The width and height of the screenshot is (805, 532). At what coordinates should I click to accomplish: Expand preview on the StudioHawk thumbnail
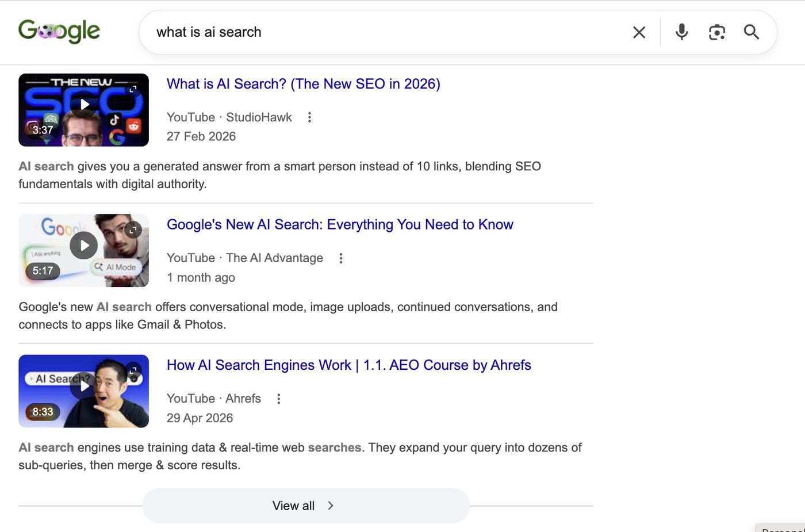click(133, 89)
